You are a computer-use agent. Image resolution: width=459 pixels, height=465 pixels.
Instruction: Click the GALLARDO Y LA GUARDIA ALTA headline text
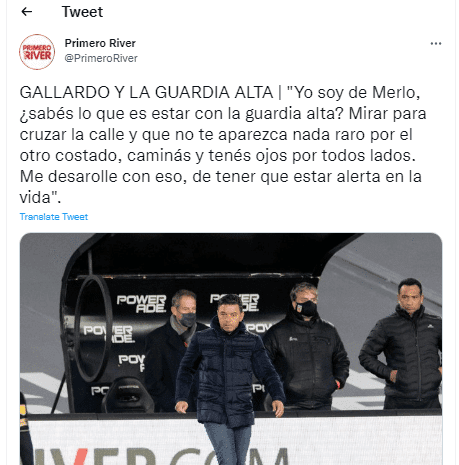[x=146, y=92]
